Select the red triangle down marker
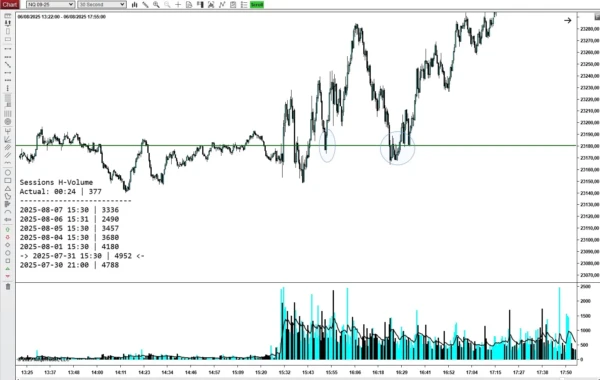 coord(8,276)
